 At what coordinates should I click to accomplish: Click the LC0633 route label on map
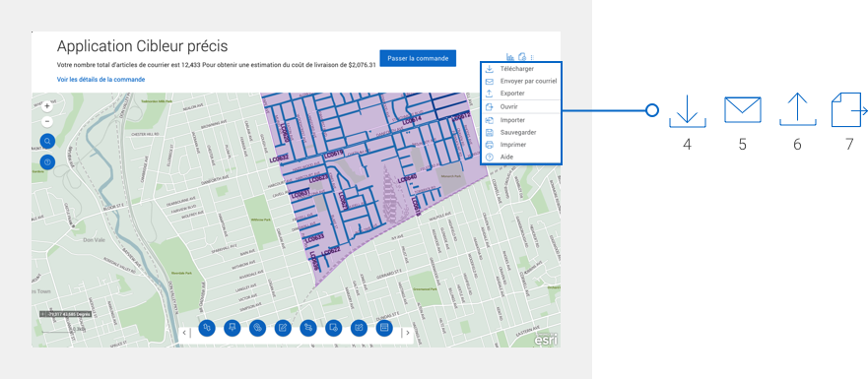[x=314, y=238]
